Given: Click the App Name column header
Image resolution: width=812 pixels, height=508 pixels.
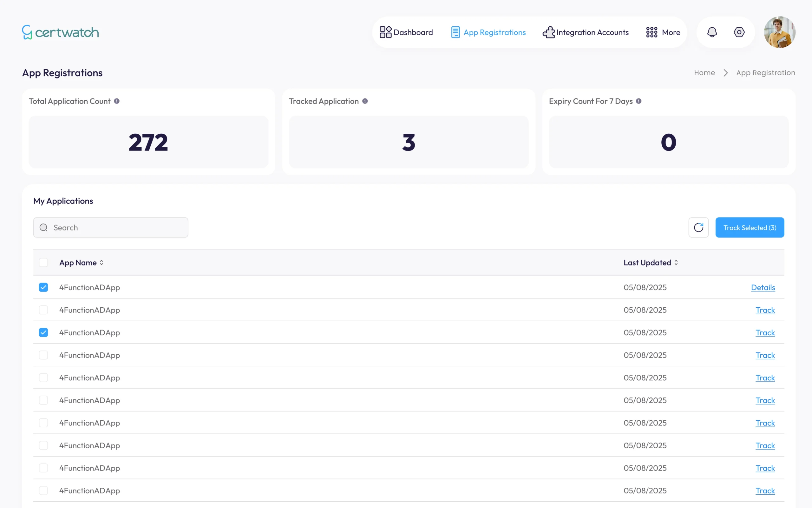Looking at the screenshot, I should pos(78,263).
